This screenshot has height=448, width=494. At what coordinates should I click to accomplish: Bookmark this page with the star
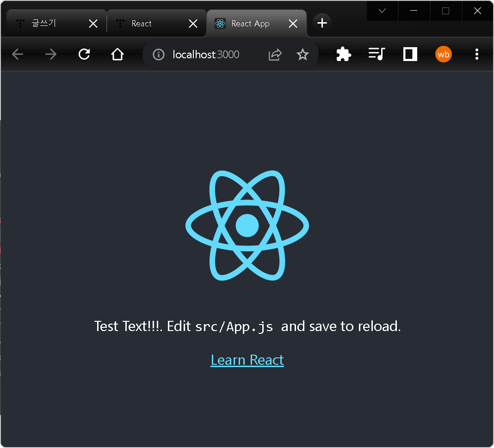pos(303,55)
